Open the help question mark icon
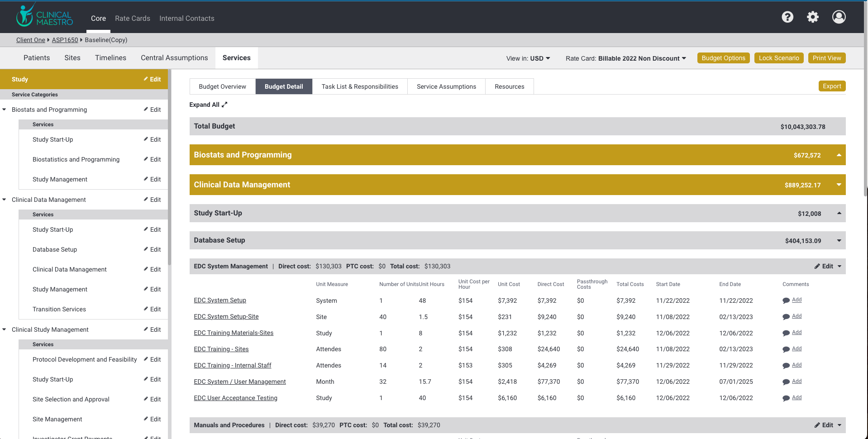This screenshot has height=439, width=868. point(787,17)
